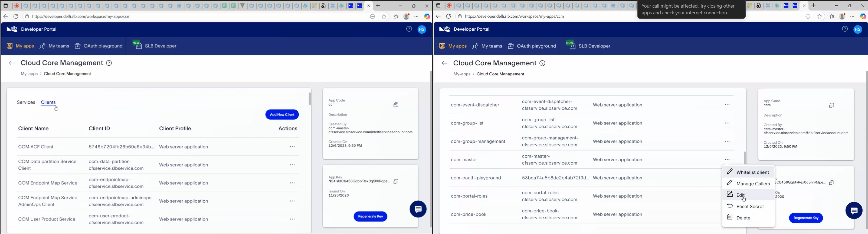Open the Copilot icon in the right browser window
The image size is (868, 234).
tap(863, 17)
